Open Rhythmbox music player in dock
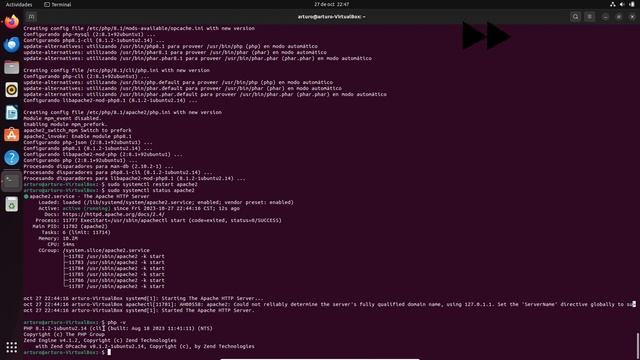Image resolution: width=640 pixels, height=360 pixels. [x=11, y=90]
